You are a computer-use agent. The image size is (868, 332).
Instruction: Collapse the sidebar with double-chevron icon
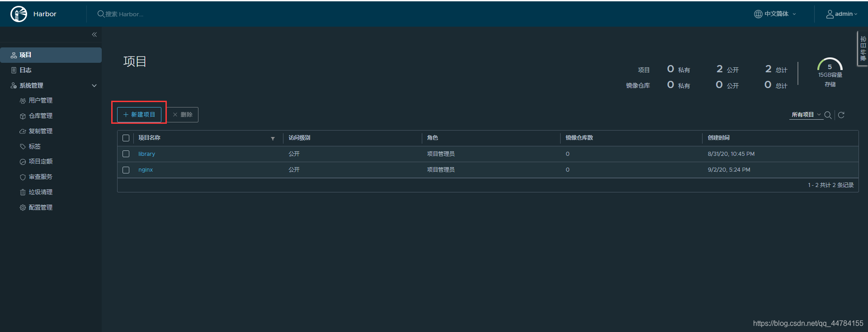tap(94, 34)
